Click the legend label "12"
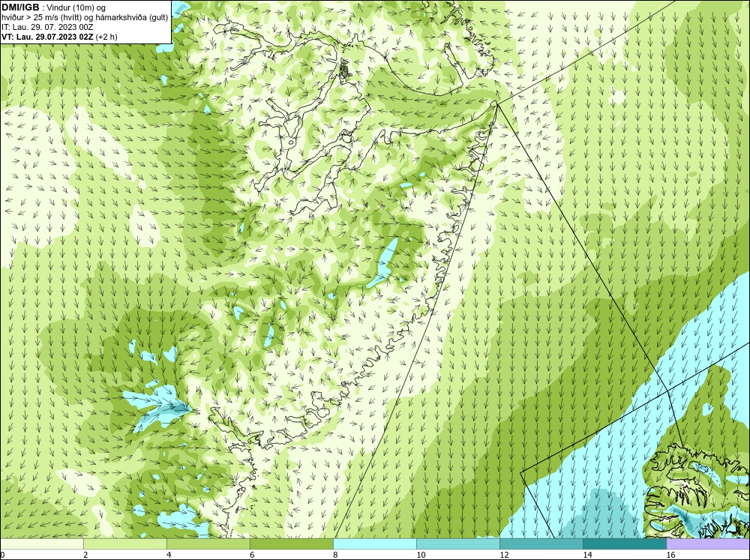Image resolution: width=750 pixels, height=560 pixels. 504,555
